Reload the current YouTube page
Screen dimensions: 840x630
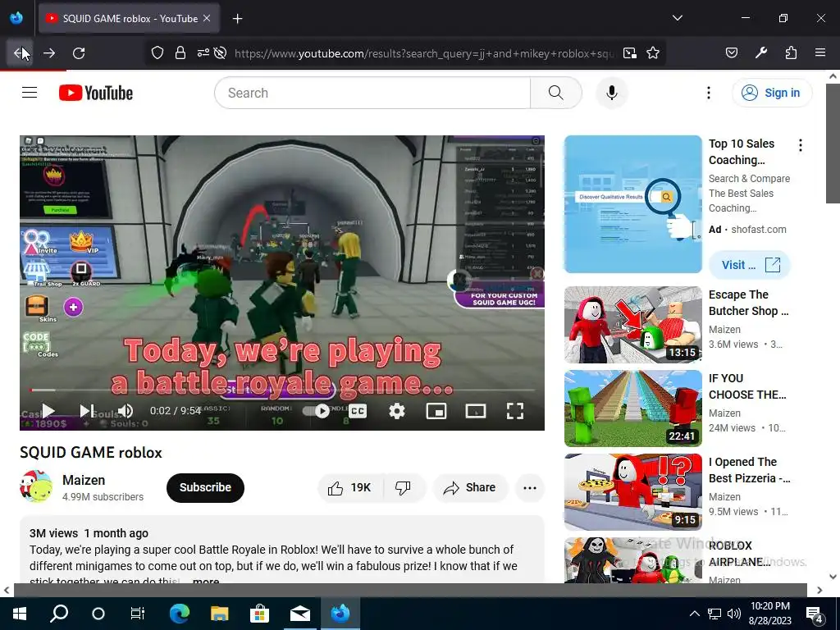pyautogui.click(x=79, y=53)
